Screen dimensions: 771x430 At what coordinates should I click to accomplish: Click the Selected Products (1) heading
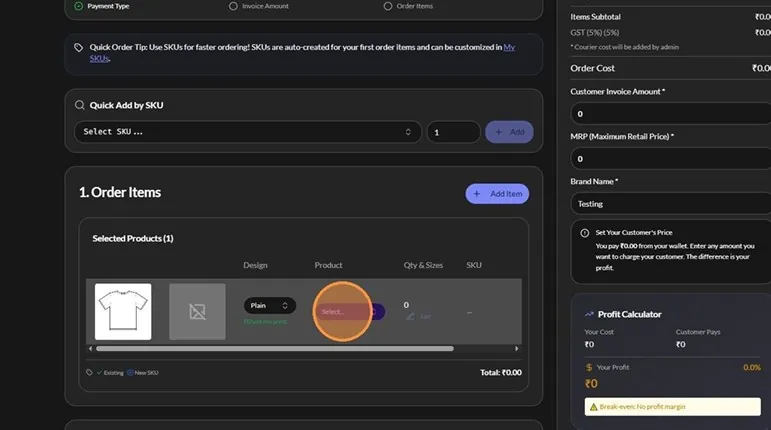(x=133, y=238)
